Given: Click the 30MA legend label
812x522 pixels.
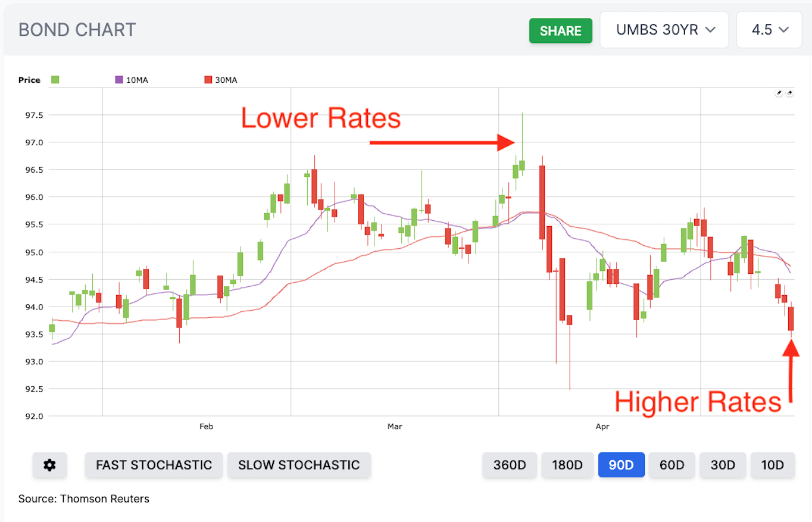Looking at the screenshot, I should [227, 80].
